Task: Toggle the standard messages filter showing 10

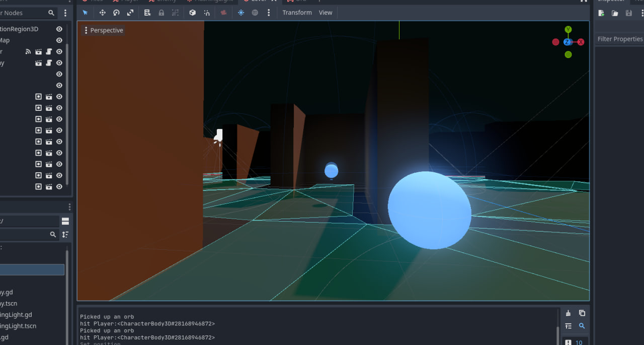Action: tap(575, 342)
